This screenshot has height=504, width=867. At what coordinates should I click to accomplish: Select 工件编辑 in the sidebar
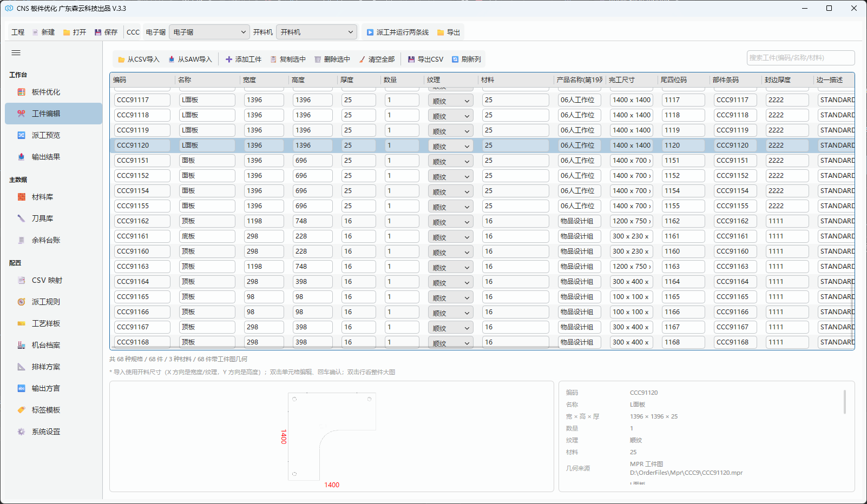click(54, 114)
